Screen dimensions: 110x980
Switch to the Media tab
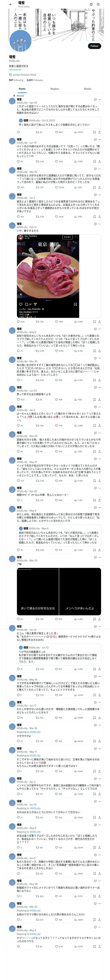click(88, 89)
